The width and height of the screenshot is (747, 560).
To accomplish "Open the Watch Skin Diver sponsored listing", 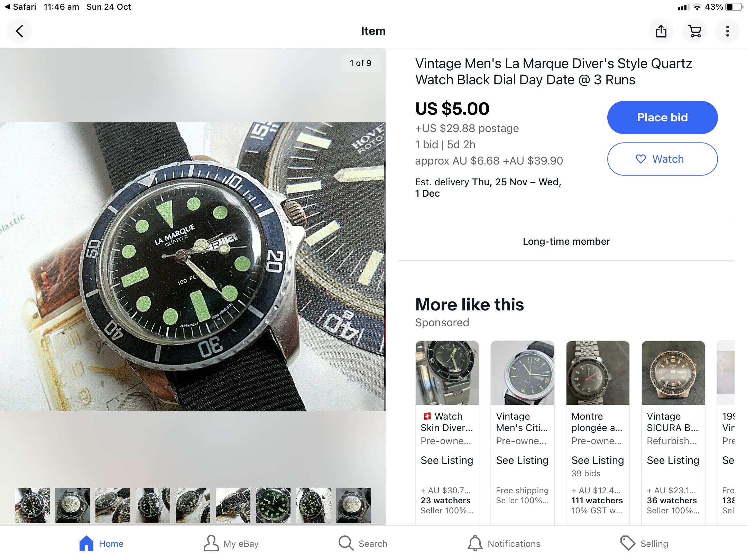I will click(x=447, y=422).
